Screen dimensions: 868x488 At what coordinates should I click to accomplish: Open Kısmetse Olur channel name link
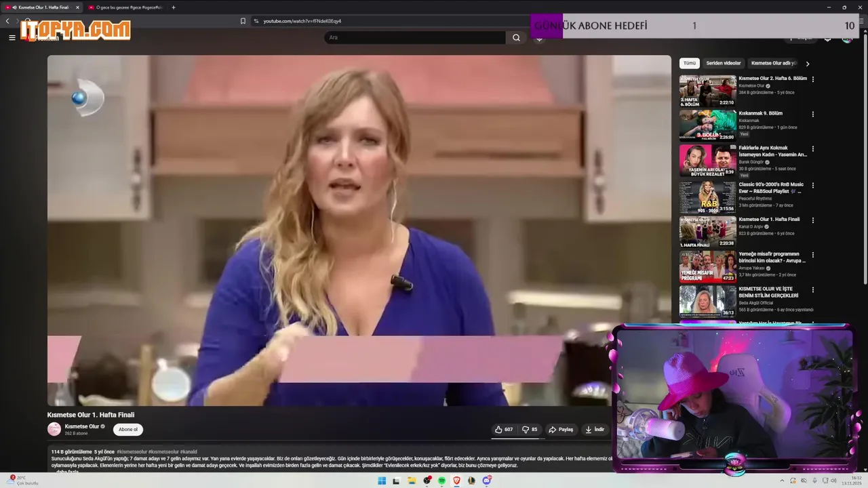coord(81,426)
